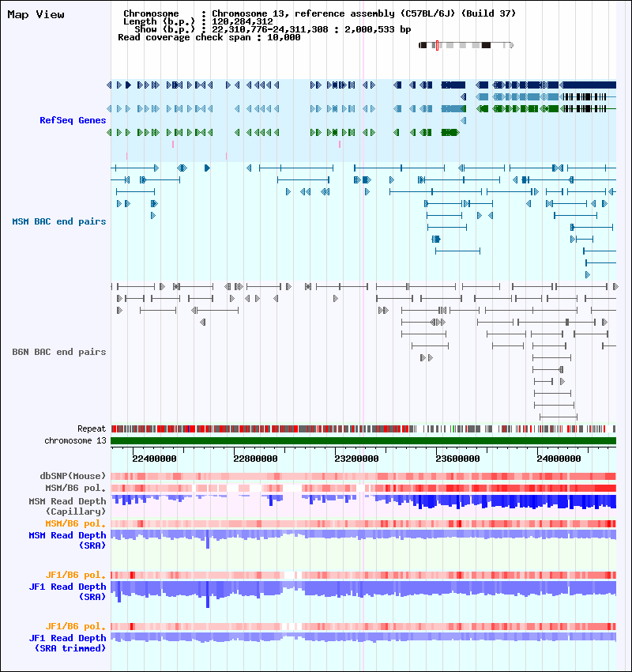Image resolution: width=632 pixels, height=672 pixels.
Task: Click the 23600000 ruler coordinate
Action: click(457, 458)
